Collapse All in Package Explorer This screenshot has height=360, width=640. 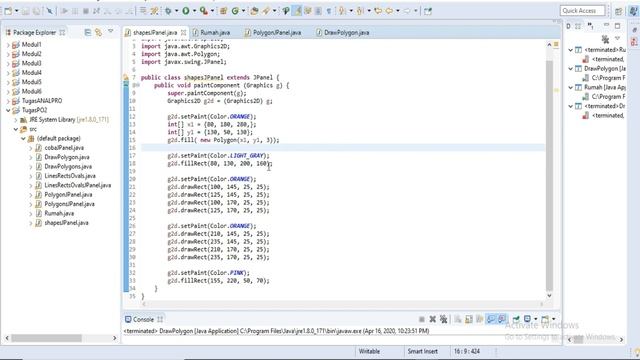[87, 32]
